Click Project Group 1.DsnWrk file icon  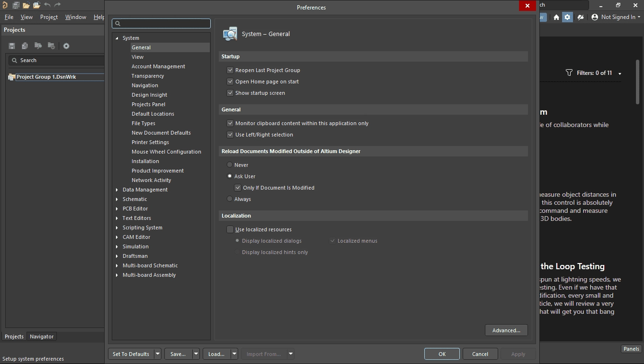coord(12,77)
